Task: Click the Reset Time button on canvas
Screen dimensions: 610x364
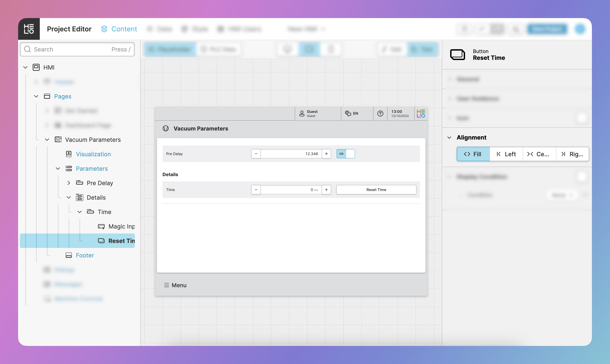Action: pyautogui.click(x=376, y=190)
